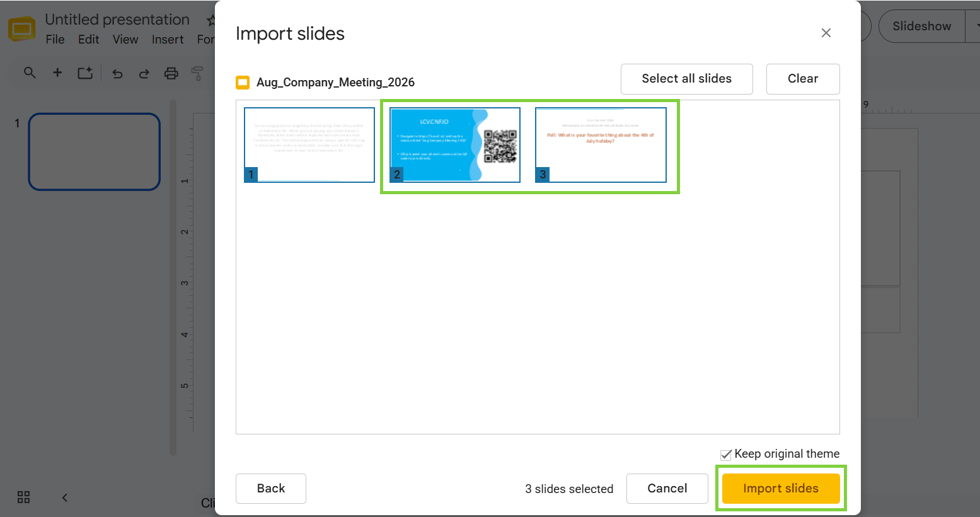The width and height of the screenshot is (980, 517).
Task: Click the Google Slides logo icon
Action: click(21, 29)
